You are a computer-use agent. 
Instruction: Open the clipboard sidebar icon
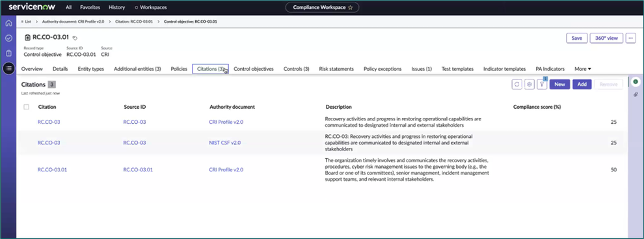8,53
